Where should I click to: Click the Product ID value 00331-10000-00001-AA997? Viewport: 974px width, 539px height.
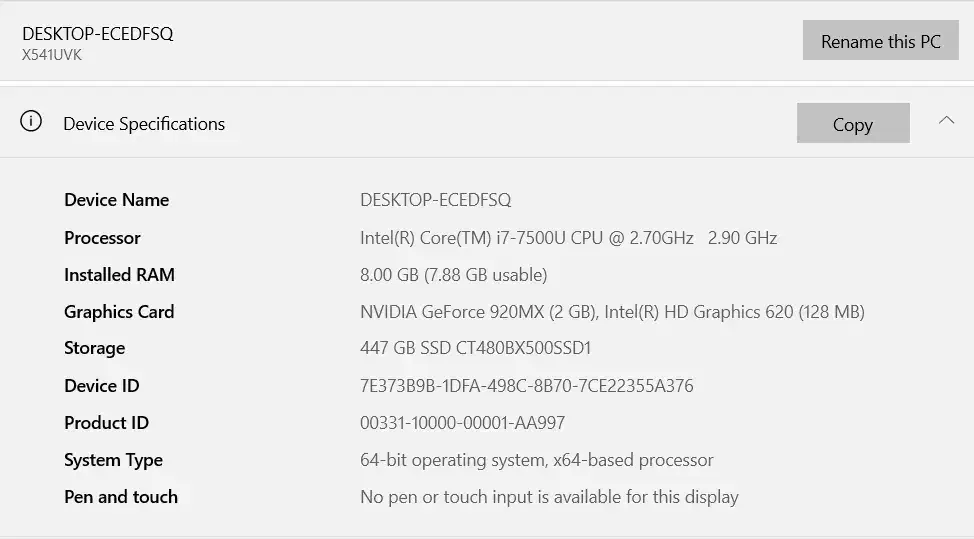462,423
